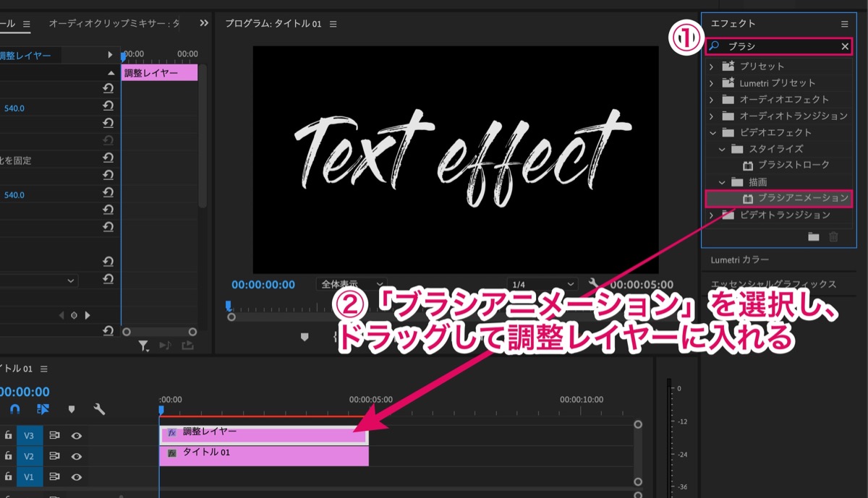The width and height of the screenshot is (868, 498).
Task: Click the program monitor 00:00:00:00 timecode
Action: point(263,285)
